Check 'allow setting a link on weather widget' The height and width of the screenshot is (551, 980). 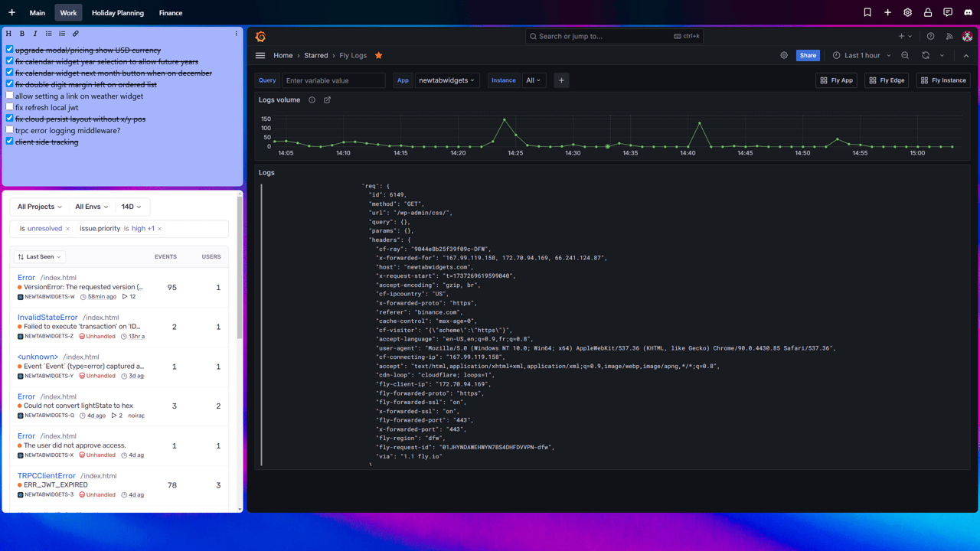[10, 96]
